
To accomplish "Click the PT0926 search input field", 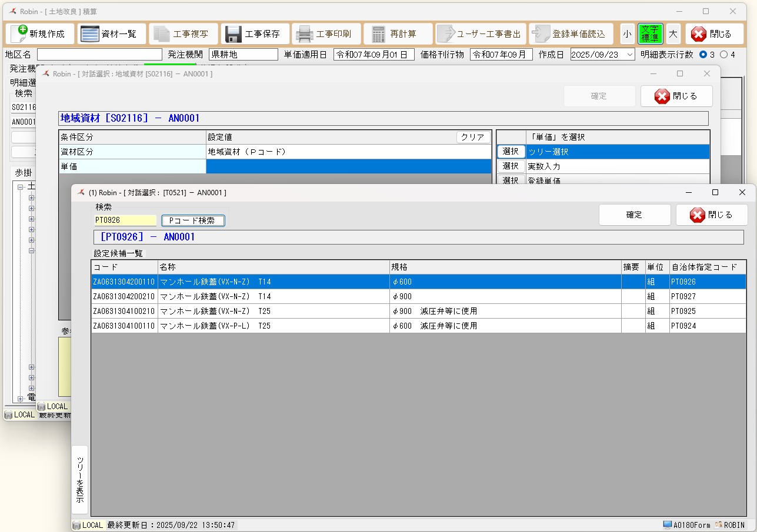I will (x=125, y=220).
